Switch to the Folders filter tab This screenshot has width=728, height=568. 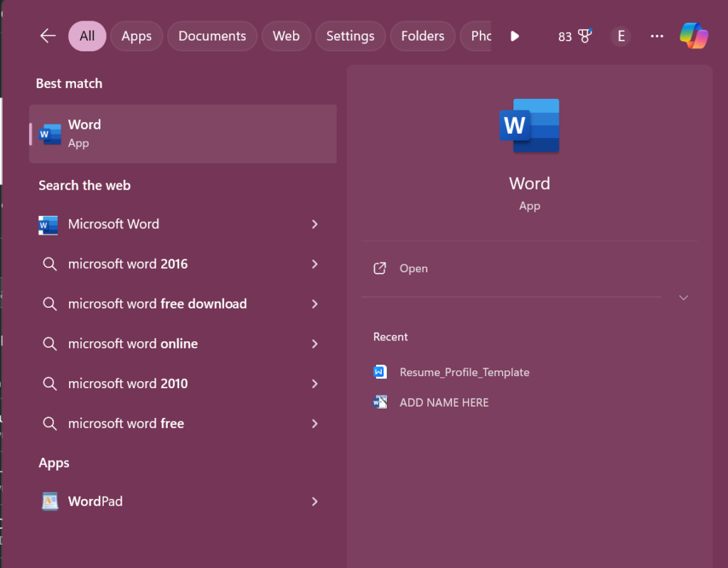tap(422, 36)
